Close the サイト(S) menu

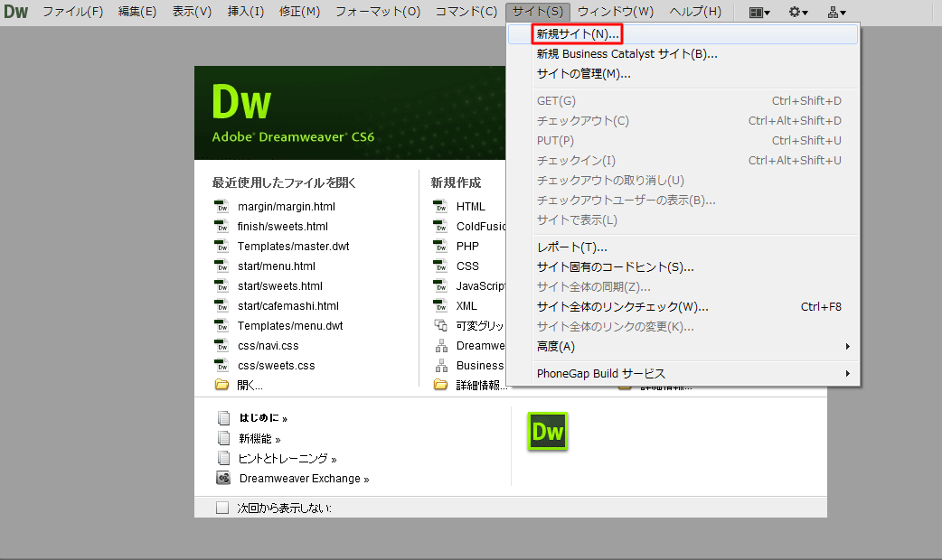click(x=538, y=12)
